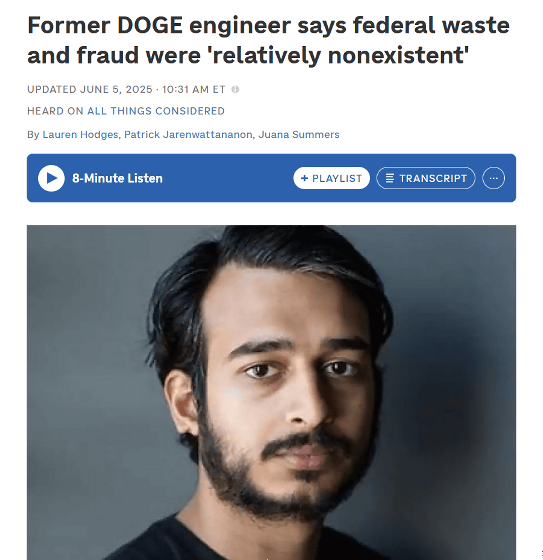Click the 'Heard on' label text
The image size is (543, 560).
(55, 111)
